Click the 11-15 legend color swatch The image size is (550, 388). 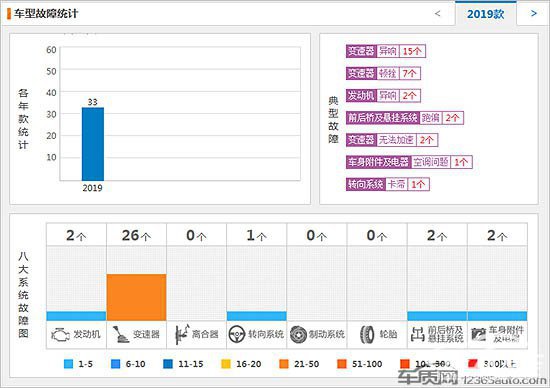[168, 364]
